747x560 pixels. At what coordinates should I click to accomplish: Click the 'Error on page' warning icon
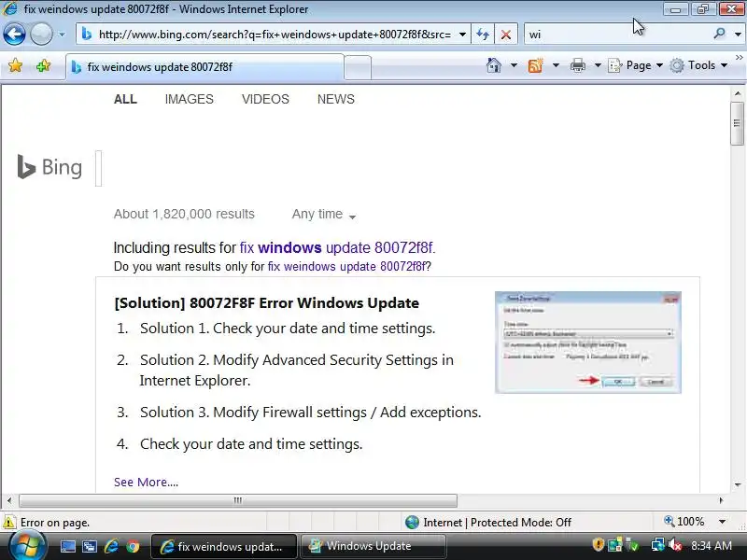click(9, 523)
